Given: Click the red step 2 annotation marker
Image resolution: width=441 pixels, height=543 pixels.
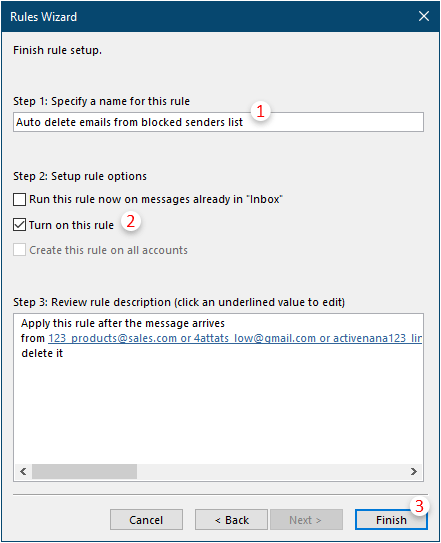Looking at the screenshot, I should click(131, 221).
